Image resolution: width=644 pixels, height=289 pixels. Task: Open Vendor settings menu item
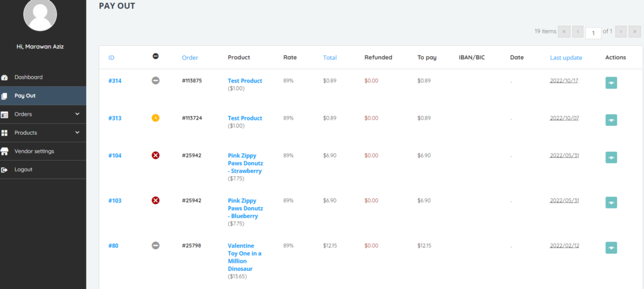coord(34,151)
